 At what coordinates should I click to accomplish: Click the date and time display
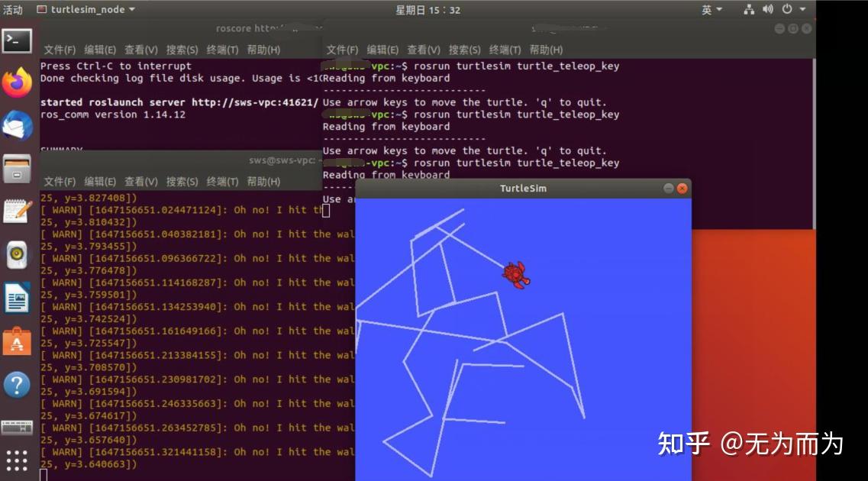pyautogui.click(x=429, y=9)
